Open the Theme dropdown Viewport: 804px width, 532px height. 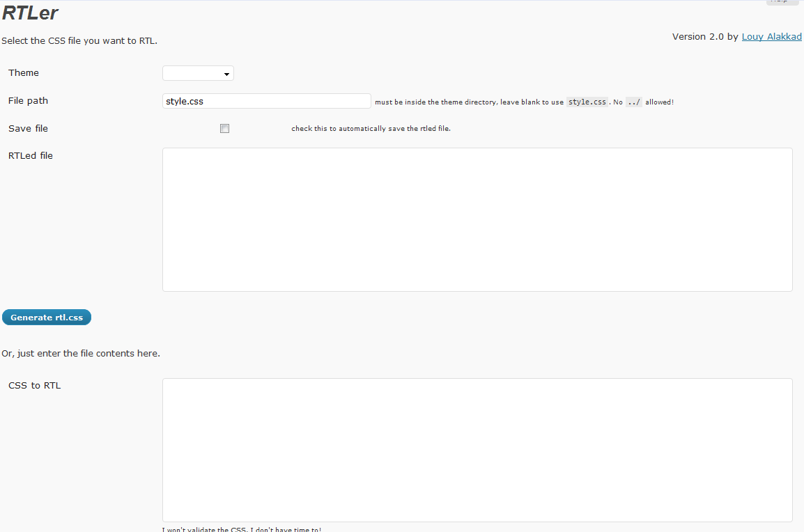198,73
